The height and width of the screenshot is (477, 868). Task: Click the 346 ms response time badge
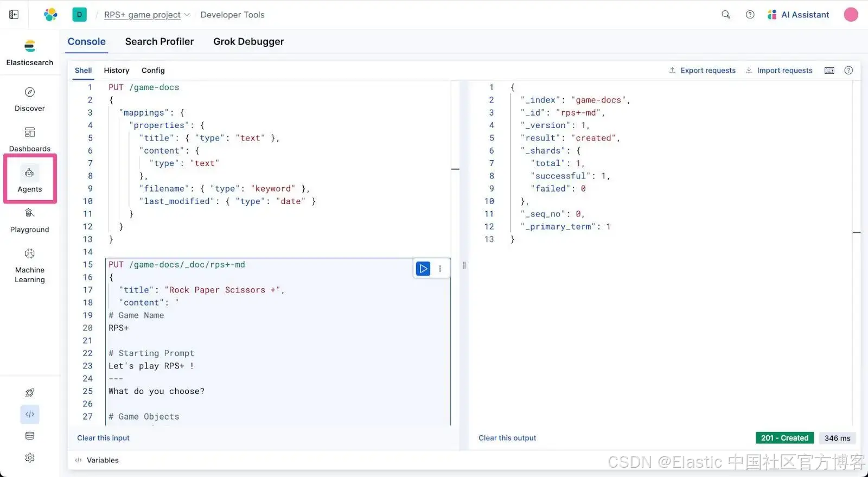coord(837,438)
